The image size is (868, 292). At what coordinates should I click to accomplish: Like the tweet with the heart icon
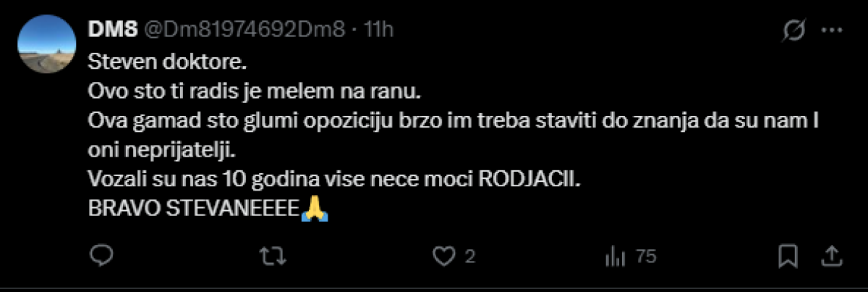click(x=442, y=256)
